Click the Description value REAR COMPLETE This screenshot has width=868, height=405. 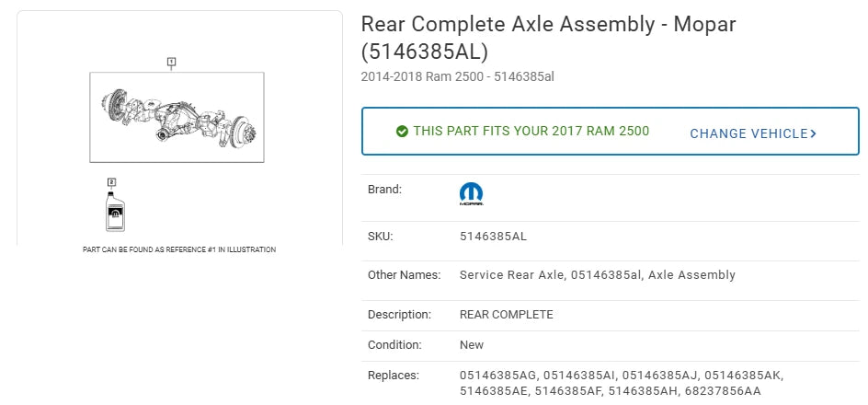click(506, 315)
